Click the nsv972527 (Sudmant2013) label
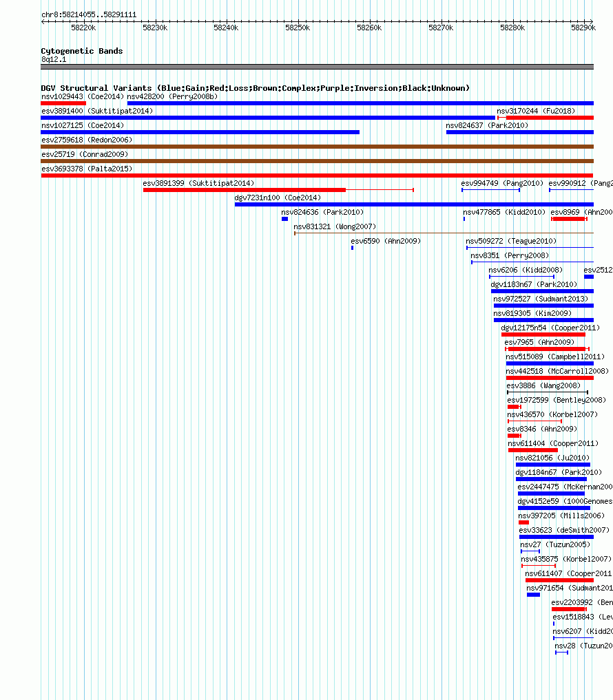Viewport: 613px width, 700px height. coord(541,299)
